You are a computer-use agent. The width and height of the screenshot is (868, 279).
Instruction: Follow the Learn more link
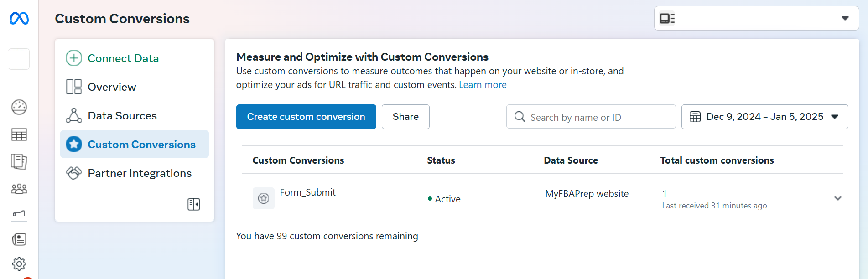[x=483, y=85]
